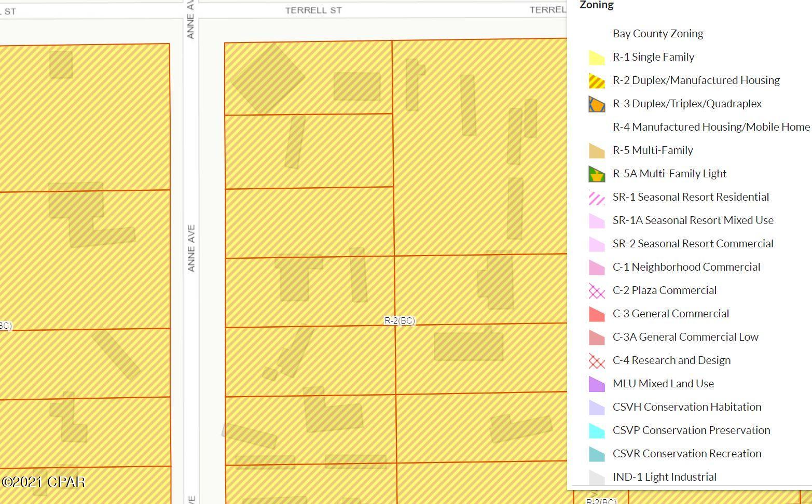Click the Zoning legend heading
This screenshot has width=812, height=504.
click(596, 5)
